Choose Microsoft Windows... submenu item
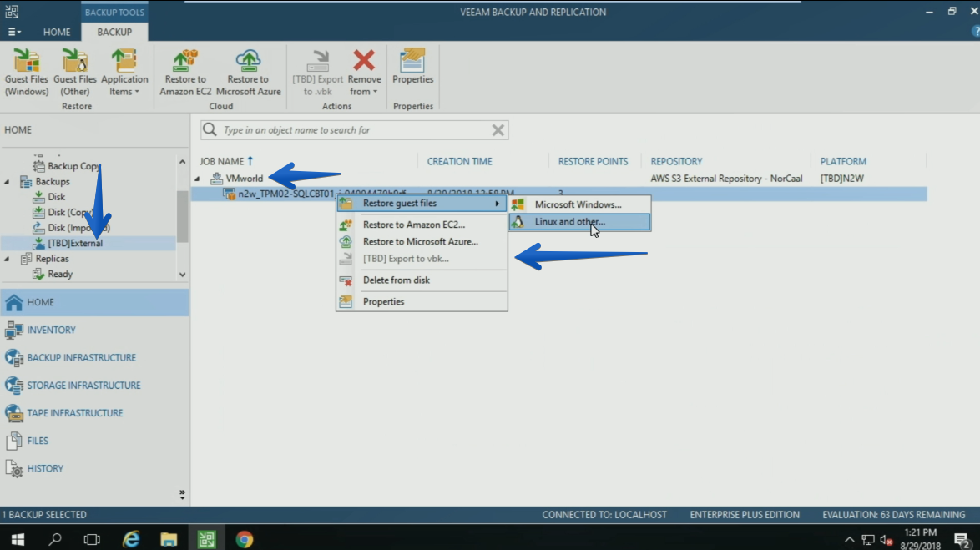The image size is (980, 550). tap(579, 204)
